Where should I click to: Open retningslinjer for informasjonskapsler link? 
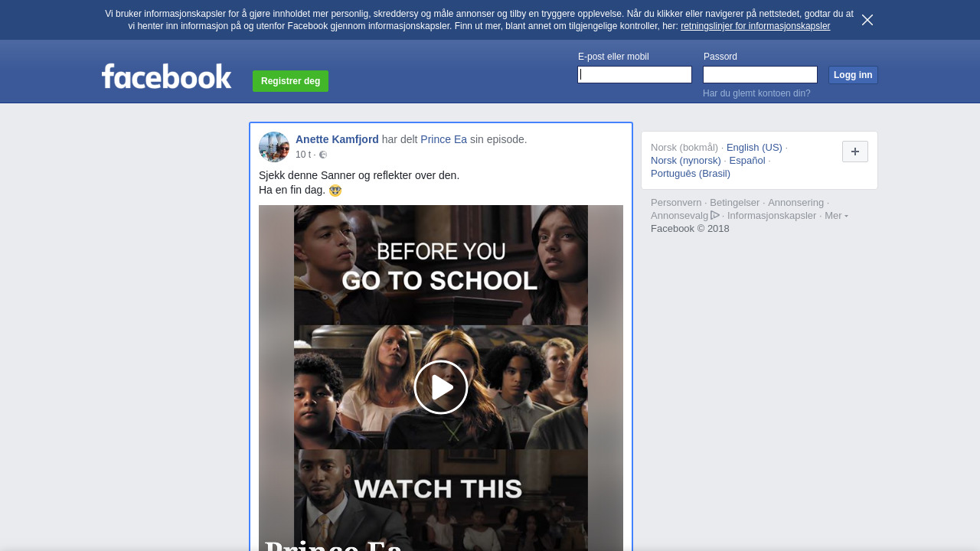click(755, 26)
